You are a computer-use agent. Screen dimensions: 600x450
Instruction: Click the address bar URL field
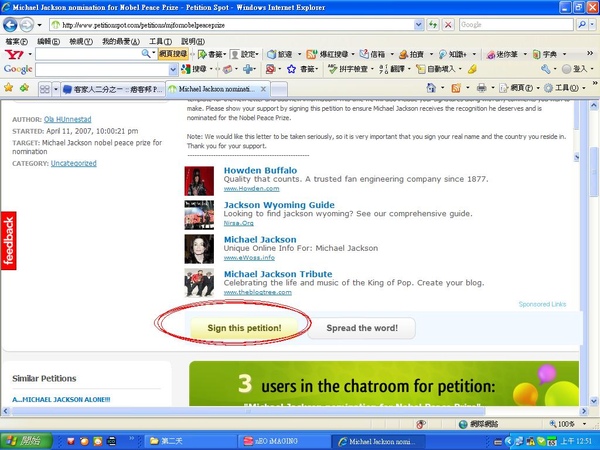(x=232, y=25)
